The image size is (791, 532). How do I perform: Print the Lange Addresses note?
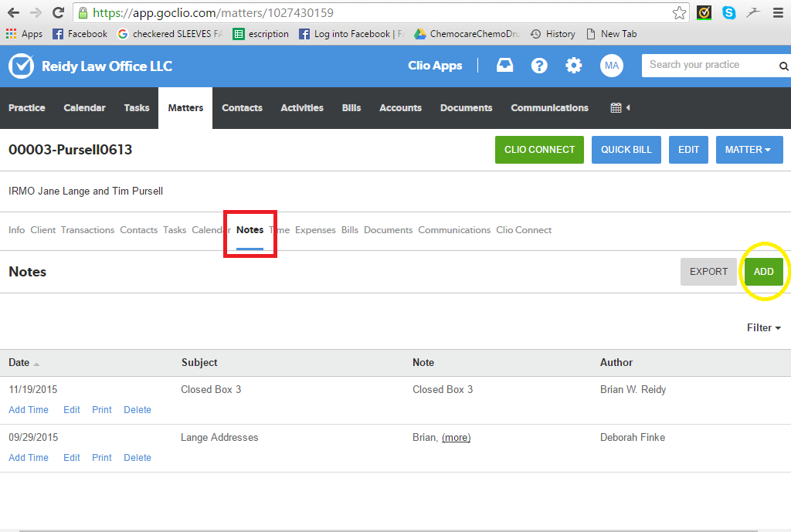[x=102, y=458]
